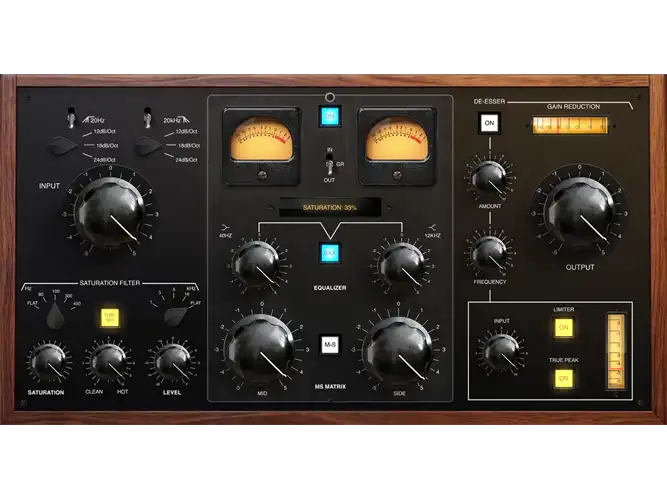This screenshot has width=667, height=500.
Task: Click the 20Hz filter slope selector knob
Action: [x=65, y=146]
